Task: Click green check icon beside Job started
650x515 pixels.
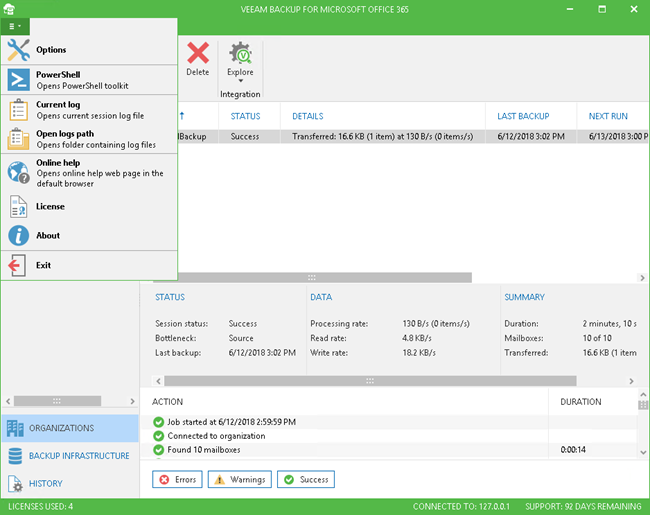Action: (158, 422)
